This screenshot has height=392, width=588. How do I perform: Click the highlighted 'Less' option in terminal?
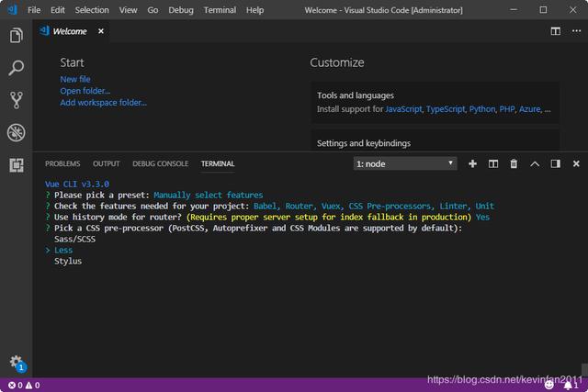coord(63,250)
